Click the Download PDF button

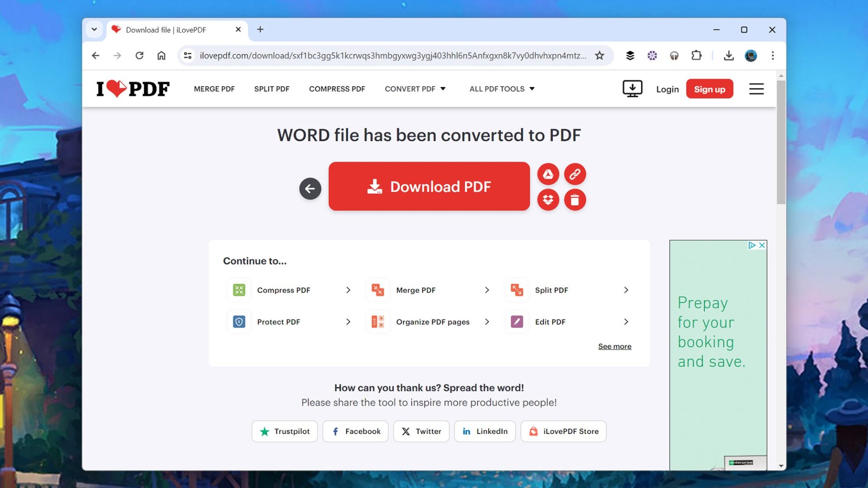(429, 186)
